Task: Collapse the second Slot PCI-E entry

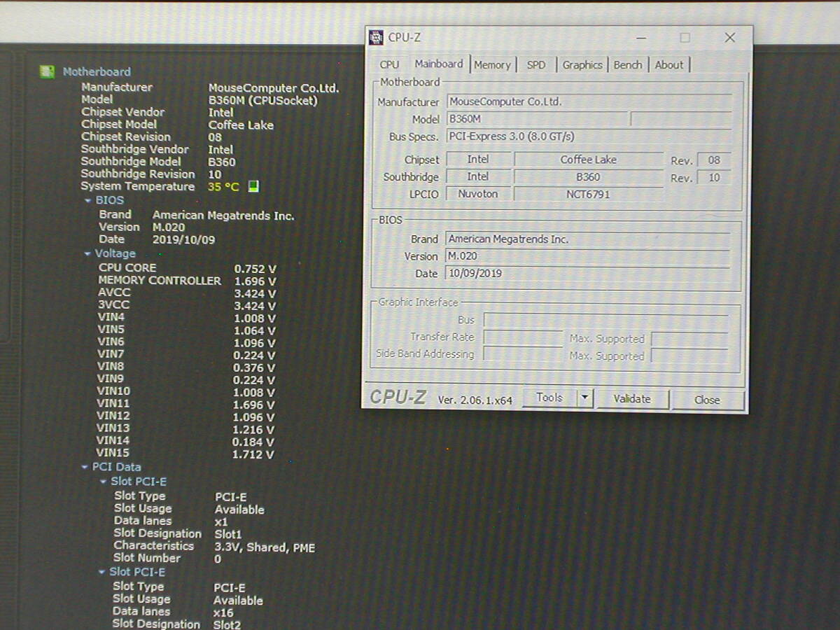Action: click(x=101, y=573)
